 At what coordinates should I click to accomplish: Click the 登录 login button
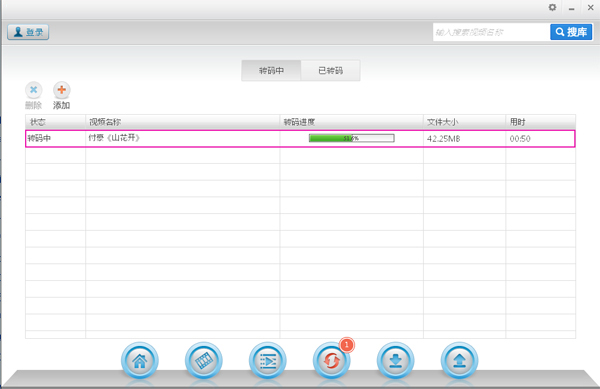(x=28, y=32)
